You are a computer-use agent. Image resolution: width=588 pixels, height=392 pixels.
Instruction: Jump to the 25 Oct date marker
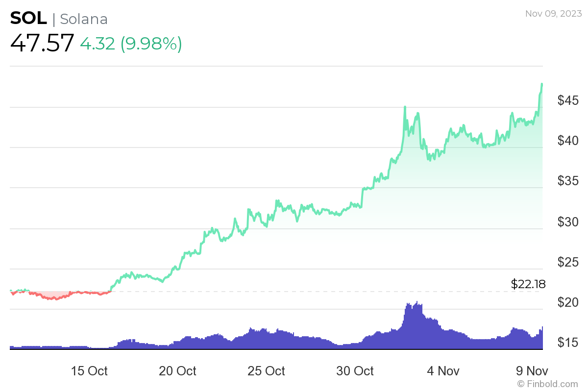point(266,371)
